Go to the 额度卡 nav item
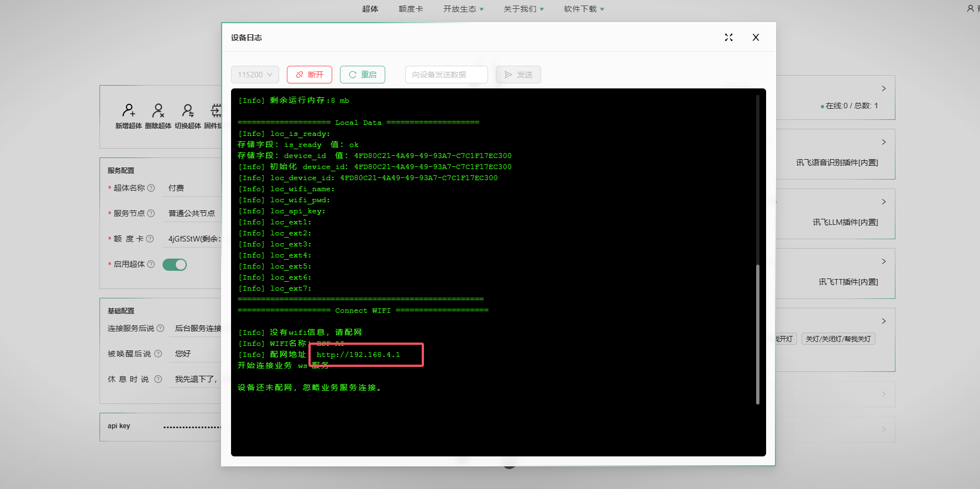This screenshot has width=980, height=489. coord(411,9)
